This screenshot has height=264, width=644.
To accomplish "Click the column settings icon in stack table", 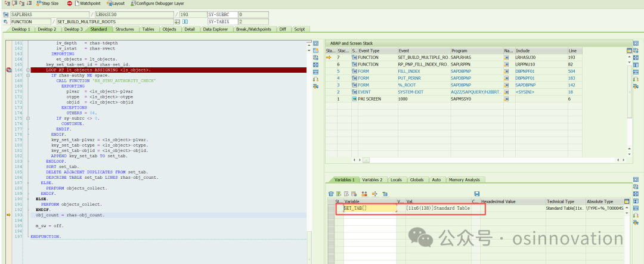I will (630, 51).
